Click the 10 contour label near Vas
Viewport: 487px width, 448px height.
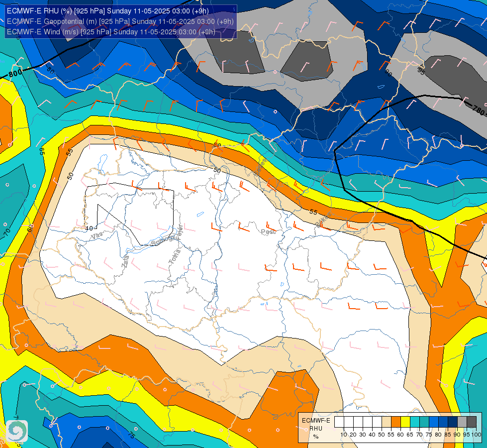[89, 228]
